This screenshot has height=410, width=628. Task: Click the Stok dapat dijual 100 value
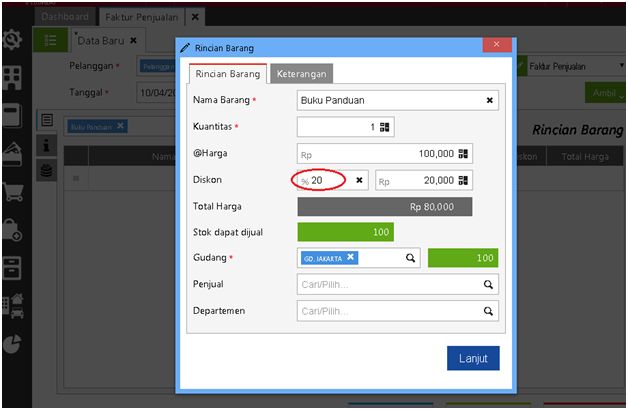(x=346, y=232)
